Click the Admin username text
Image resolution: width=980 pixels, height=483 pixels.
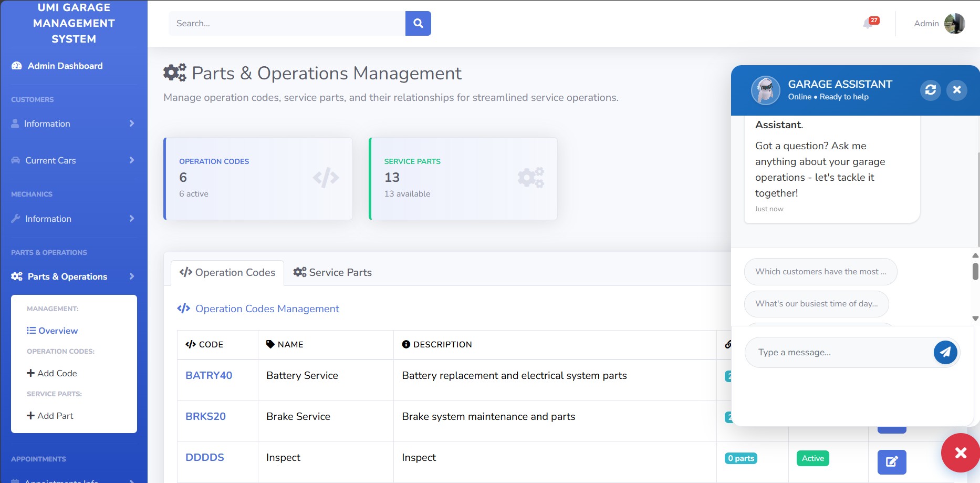tap(926, 23)
